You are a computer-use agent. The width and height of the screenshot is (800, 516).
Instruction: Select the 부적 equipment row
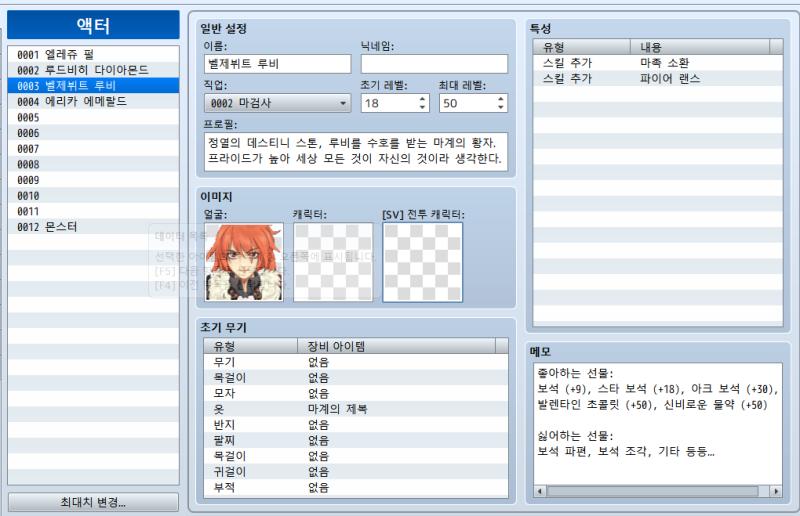(356, 487)
